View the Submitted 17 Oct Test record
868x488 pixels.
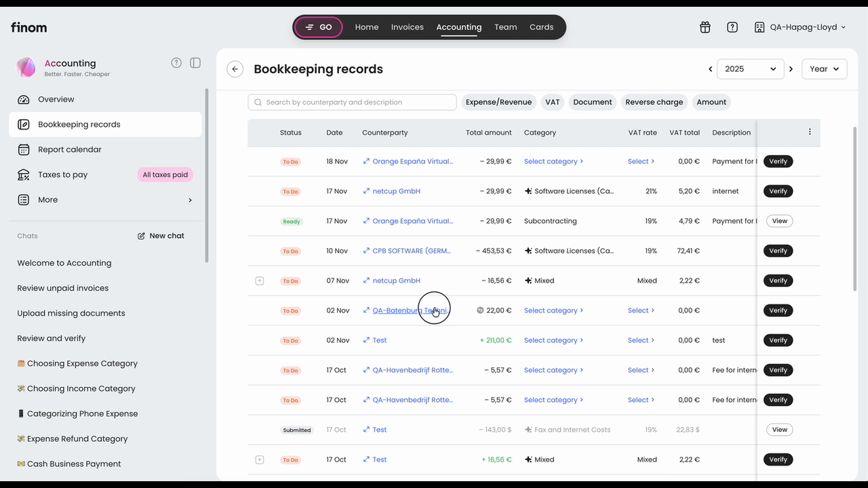[780, 430]
